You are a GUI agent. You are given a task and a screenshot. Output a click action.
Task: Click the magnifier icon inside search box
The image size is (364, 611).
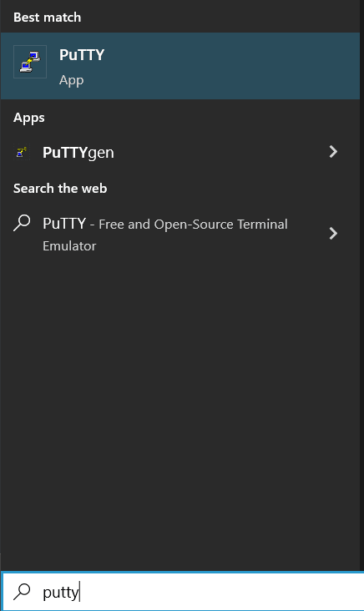[22, 592]
